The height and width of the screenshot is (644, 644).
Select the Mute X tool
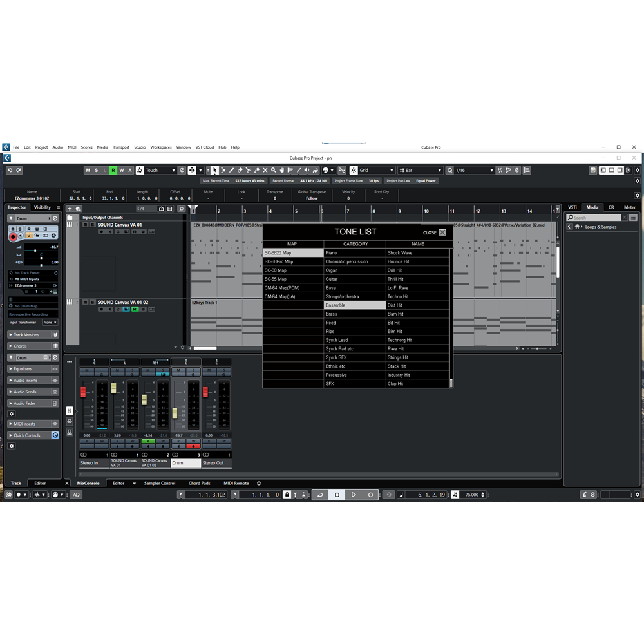(x=265, y=170)
